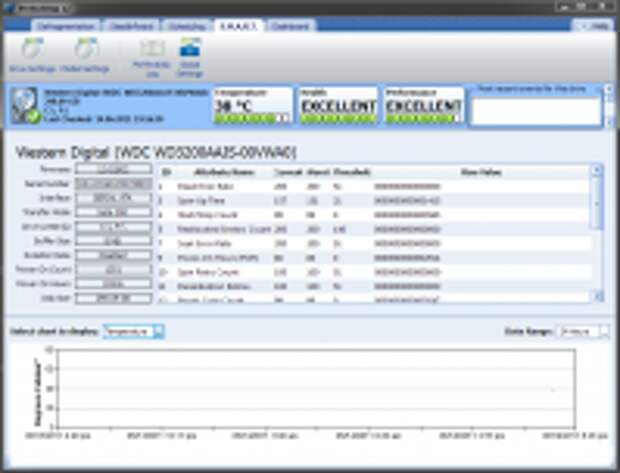Select the Spin Retry Count row
620x473 pixels.
374,272
